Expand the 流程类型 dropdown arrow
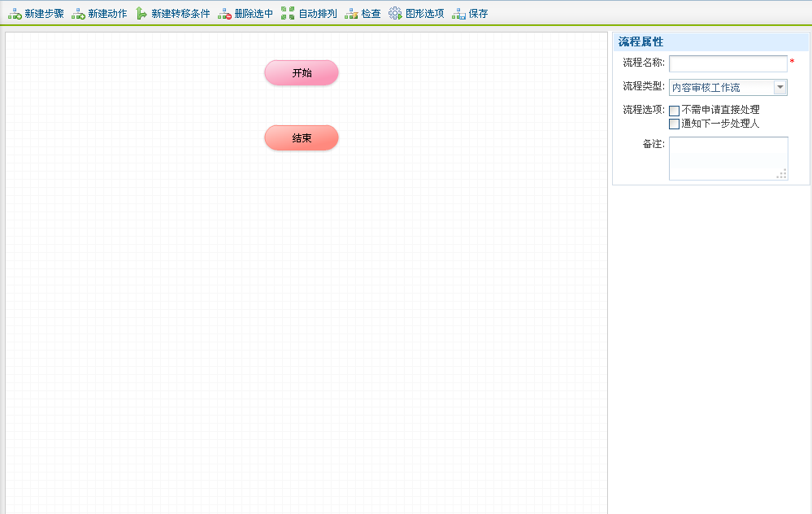The image size is (812, 514). pyautogui.click(x=779, y=88)
